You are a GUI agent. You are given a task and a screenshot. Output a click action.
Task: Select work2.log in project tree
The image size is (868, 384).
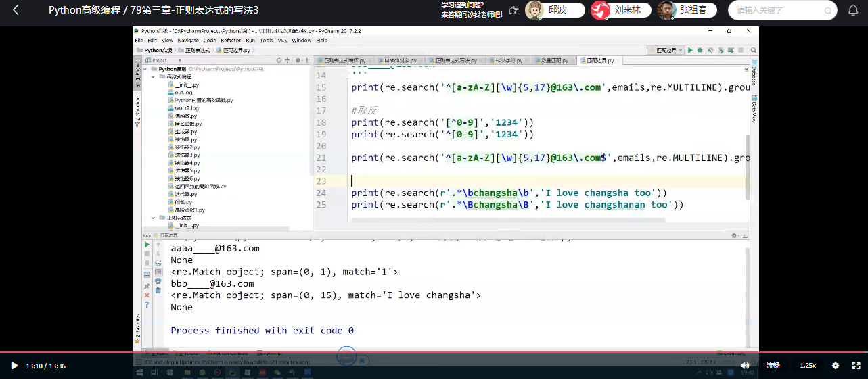click(x=182, y=108)
